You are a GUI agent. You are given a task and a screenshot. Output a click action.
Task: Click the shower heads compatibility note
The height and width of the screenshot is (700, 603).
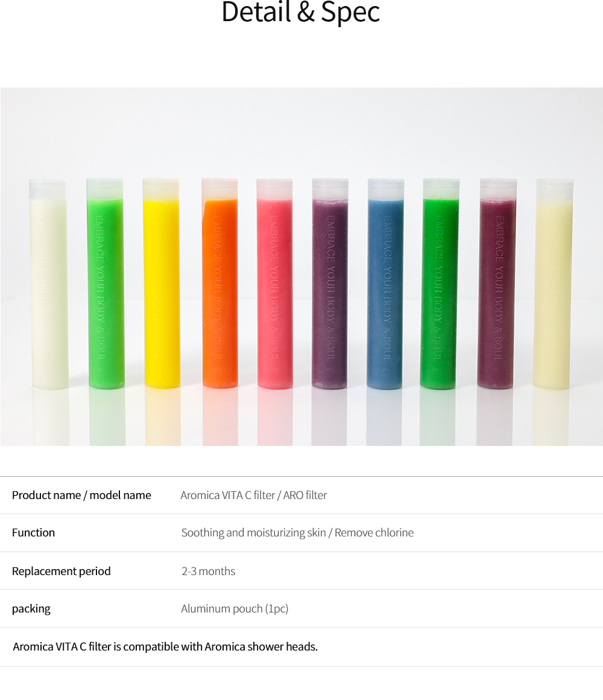pyautogui.click(x=165, y=646)
